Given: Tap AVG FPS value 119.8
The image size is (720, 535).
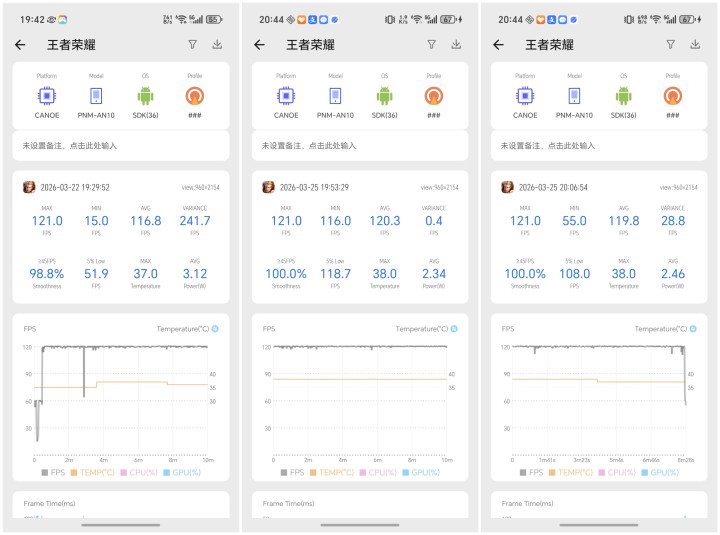Looking at the screenshot, I should [x=624, y=221].
